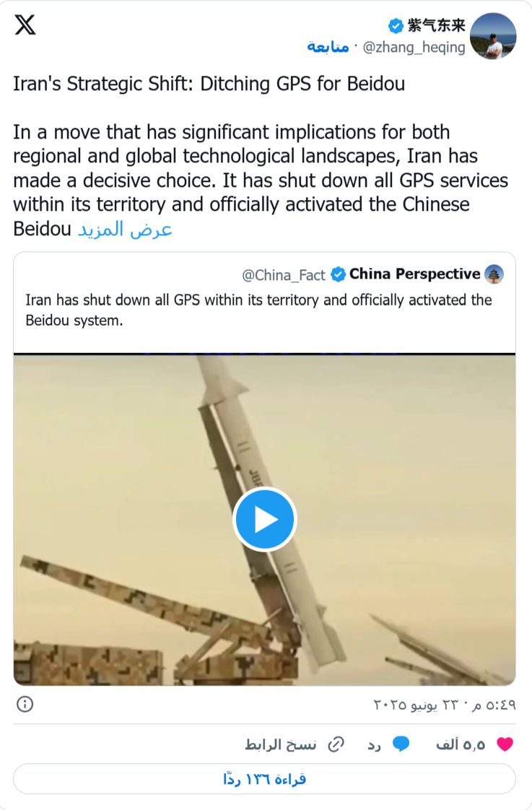Click the blue verified badge beside 紫气东来
532x810 pixels.
396,25
